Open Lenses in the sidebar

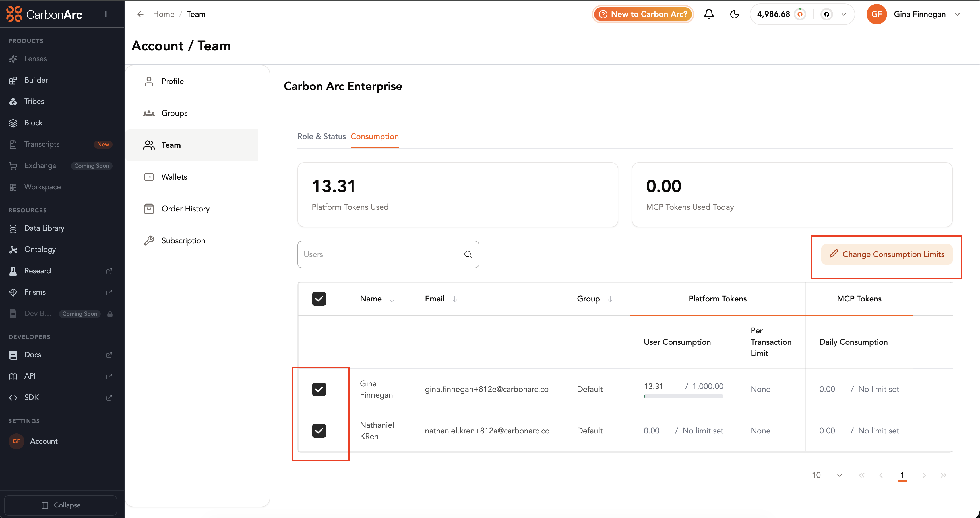point(35,59)
